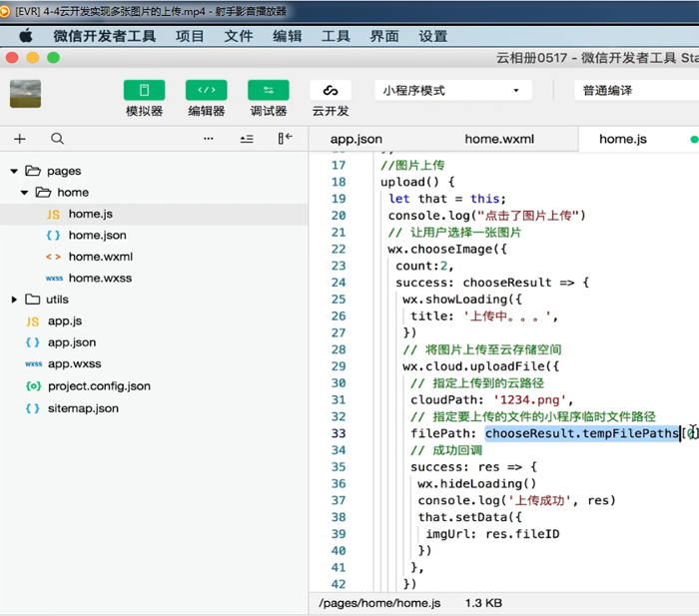Click the project avatar thumbnail
Viewport: 699px width, 616px height.
tap(25, 94)
